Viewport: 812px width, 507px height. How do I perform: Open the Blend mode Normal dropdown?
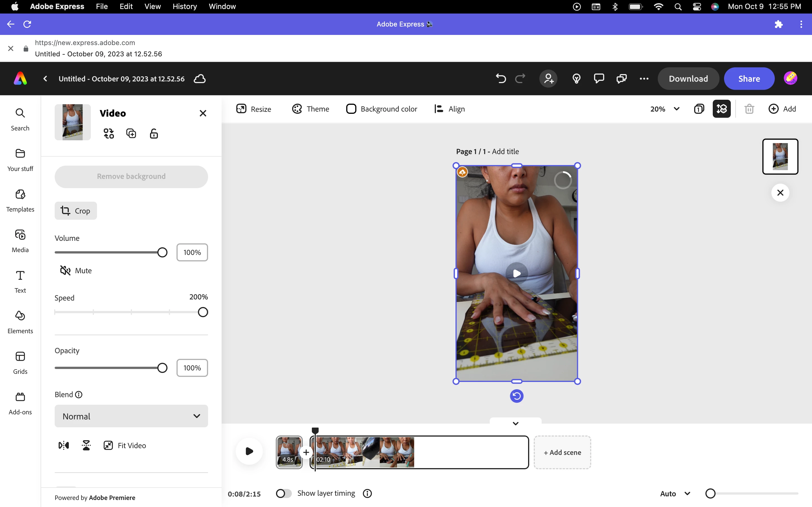[x=131, y=416]
